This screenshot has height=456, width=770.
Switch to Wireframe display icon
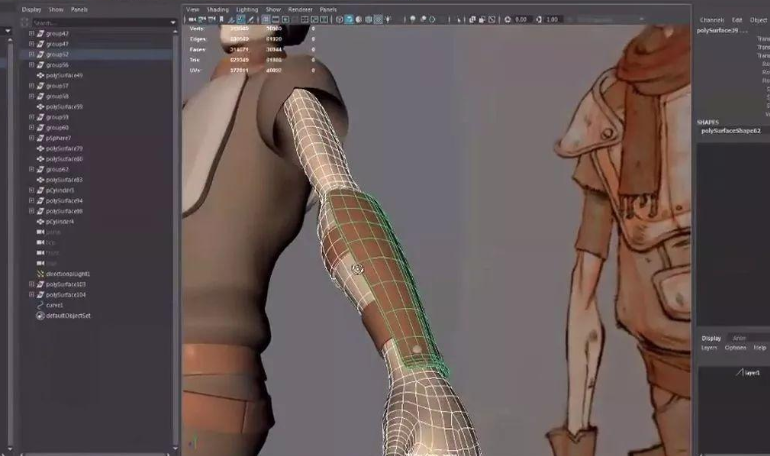coord(339,20)
